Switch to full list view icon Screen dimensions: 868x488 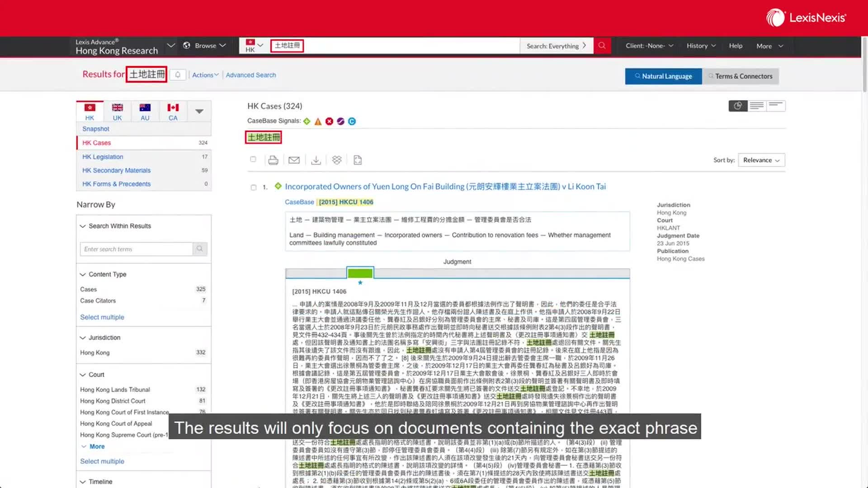coord(757,106)
